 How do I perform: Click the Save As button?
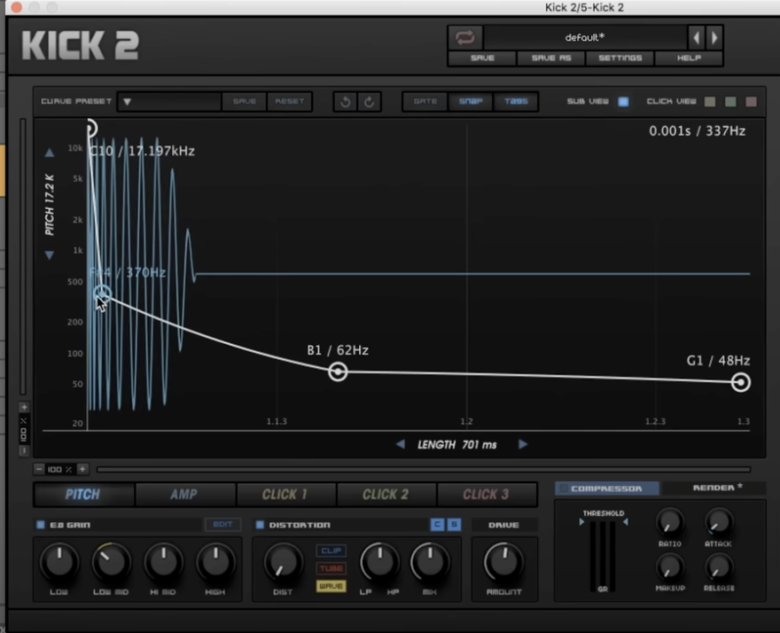551,58
